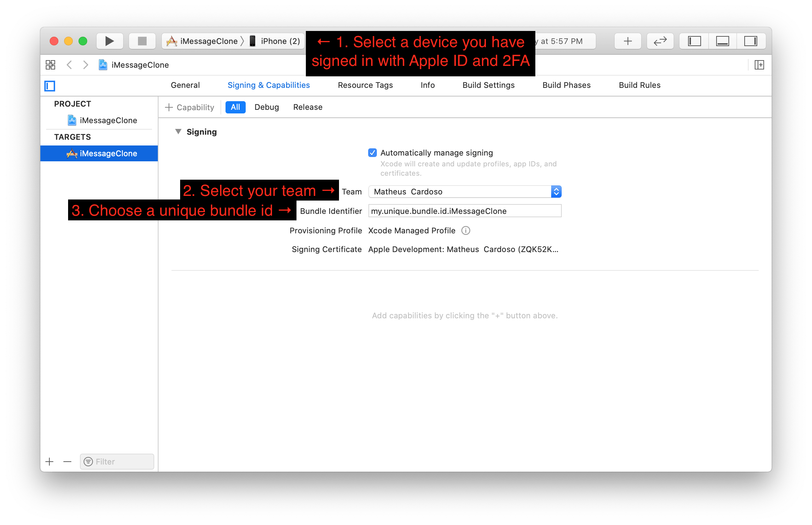Click the info icon beside Xcode Managed Profile
The width and height of the screenshot is (812, 525).
point(465,230)
